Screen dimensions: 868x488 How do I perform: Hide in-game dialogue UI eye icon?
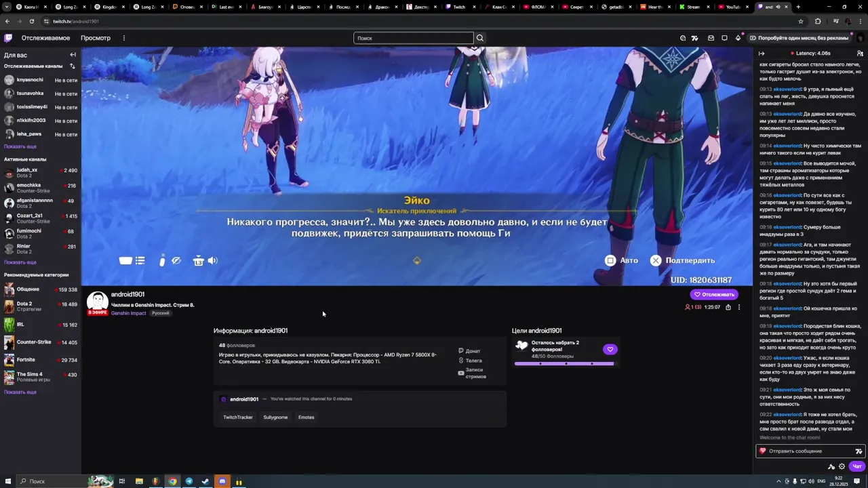pos(176,260)
